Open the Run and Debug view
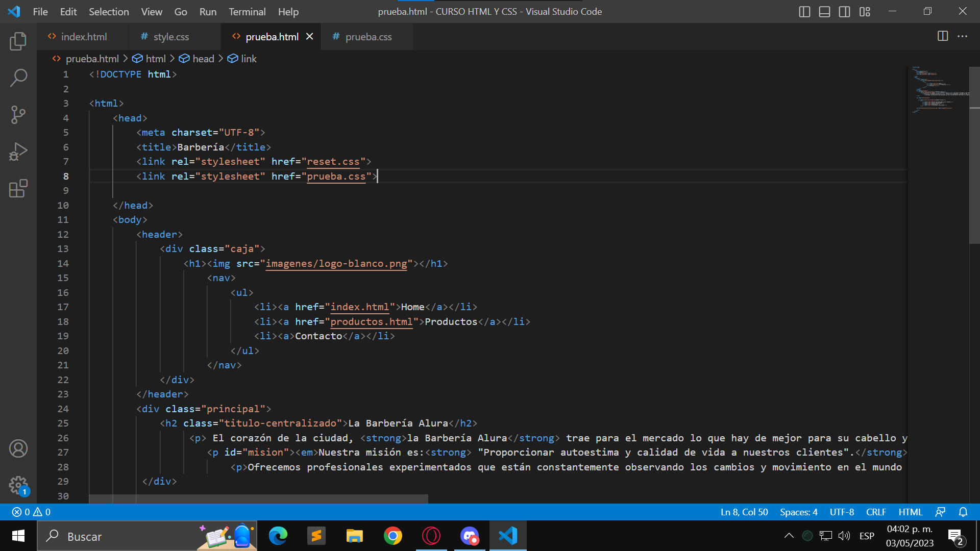This screenshot has width=980, height=551. pyautogui.click(x=18, y=152)
